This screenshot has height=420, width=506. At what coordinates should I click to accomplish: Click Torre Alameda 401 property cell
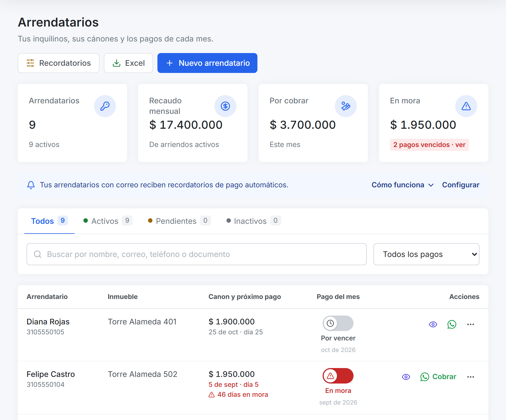(142, 322)
